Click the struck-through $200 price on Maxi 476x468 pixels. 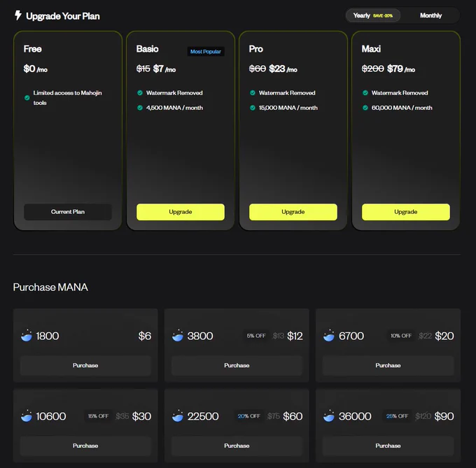click(x=373, y=69)
